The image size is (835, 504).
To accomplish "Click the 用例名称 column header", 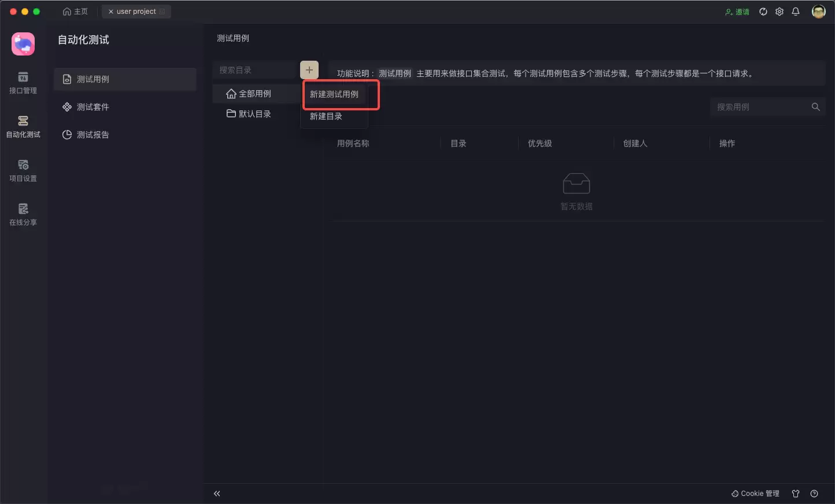I will (x=353, y=143).
